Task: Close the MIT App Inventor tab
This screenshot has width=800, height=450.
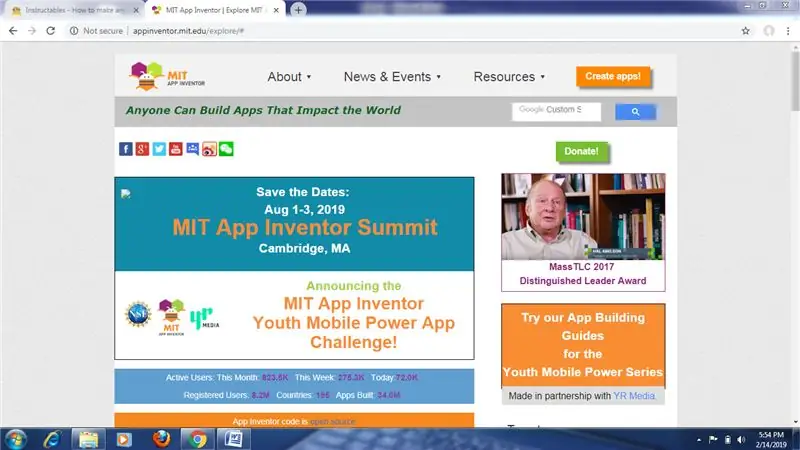Action: pos(276,10)
